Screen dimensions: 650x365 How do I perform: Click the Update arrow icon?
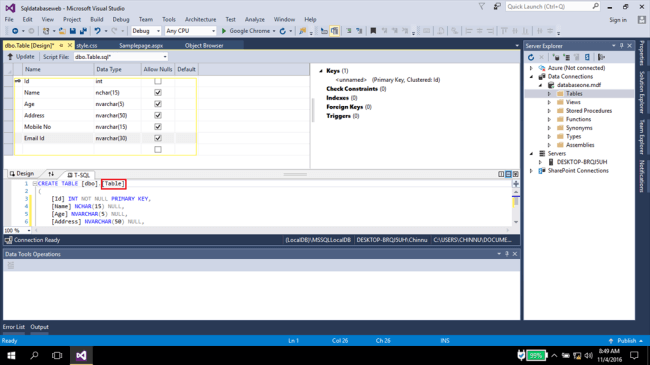click(x=10, y=57)
